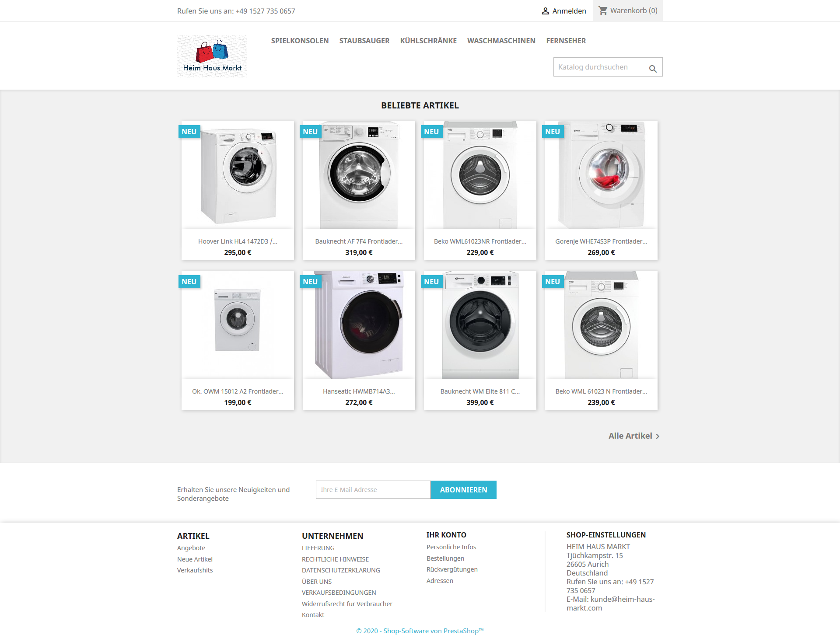This screenshot has height=642, width=840.
Task: Open the Datenschutzerklärung footer link
Action: [341, 570]
